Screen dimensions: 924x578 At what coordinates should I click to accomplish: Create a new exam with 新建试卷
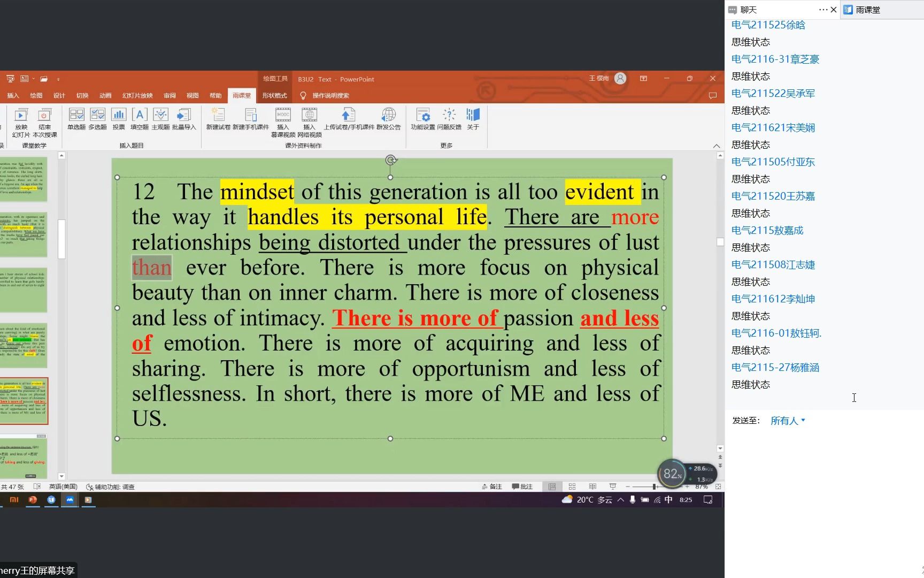pyautogui.click(x=218, y=119)
